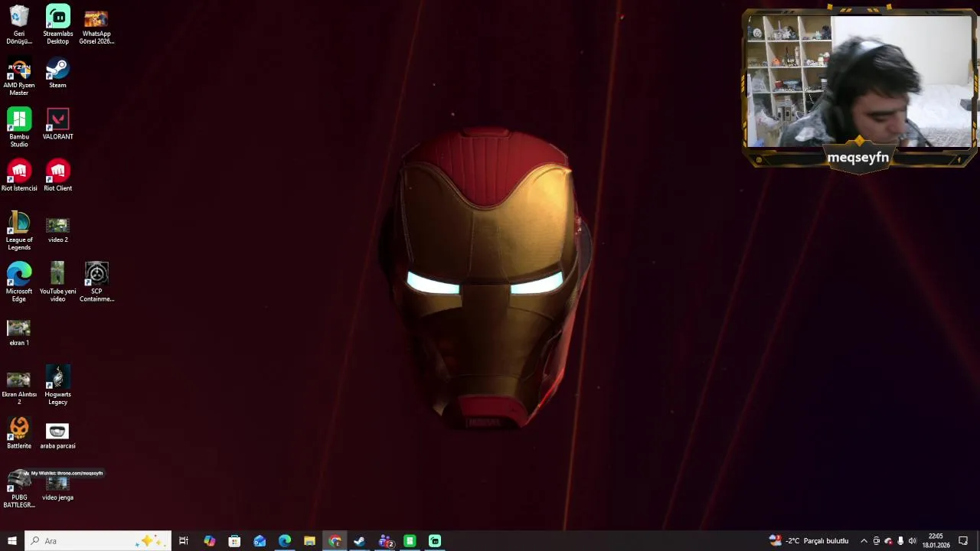Image resolution: width=980 pixels, height=551 pixels.
Task: Select the Battlerite desktop shortcut
Action: [x=19, y=434]
